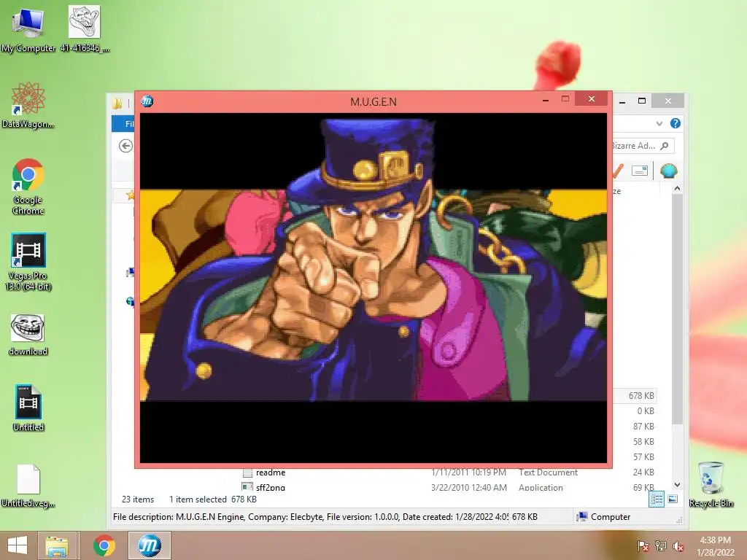Click the readme date 1/11/2011 10:19 PM
This screenshot has width=747, height=560.
[x=468, y=472]
